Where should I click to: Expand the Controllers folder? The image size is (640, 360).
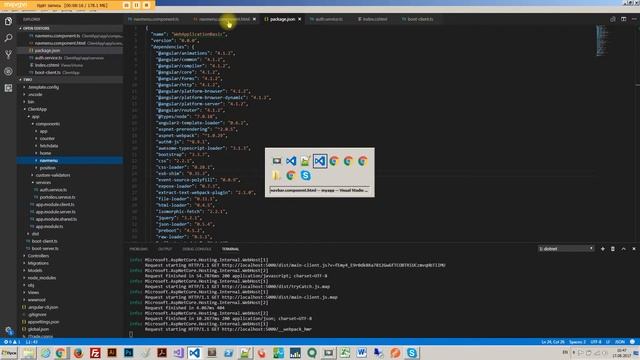click(38, 256)
